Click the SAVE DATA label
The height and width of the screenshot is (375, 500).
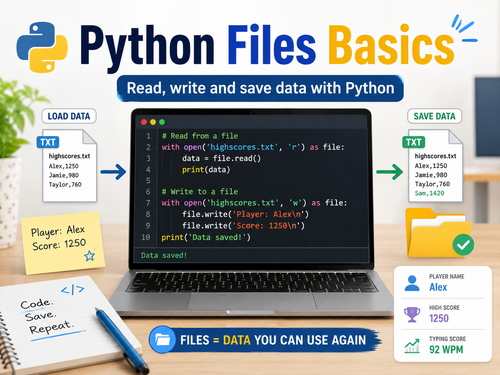click(434, 116)
